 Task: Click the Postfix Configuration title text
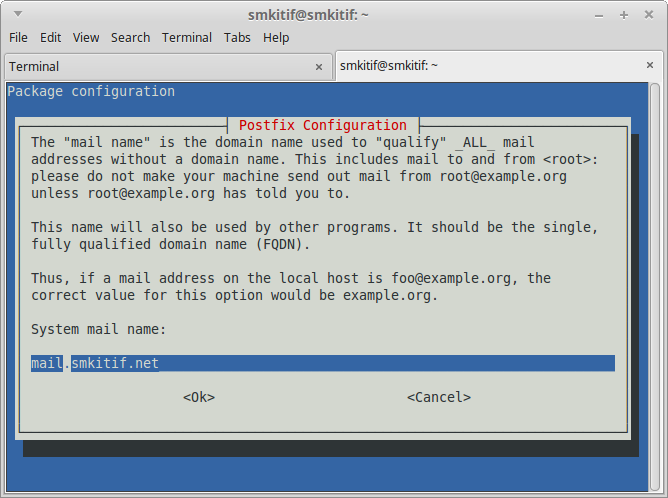click(x=322, y=125)
